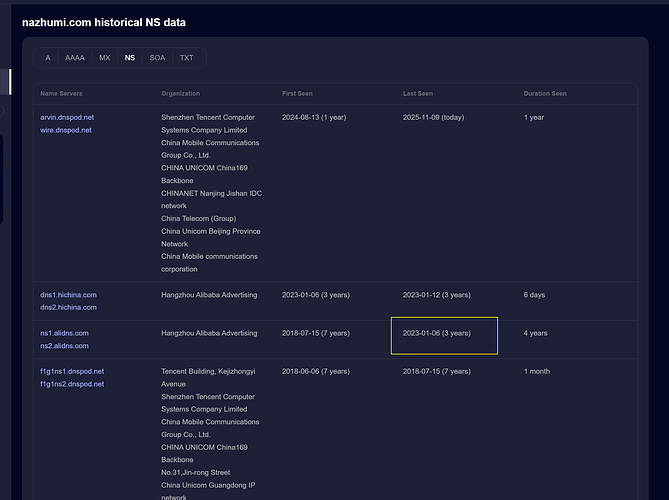
Task: Select Hangzhou Alibaba Advertising in dns1.hichina.com row
Action: pos(209,295)
